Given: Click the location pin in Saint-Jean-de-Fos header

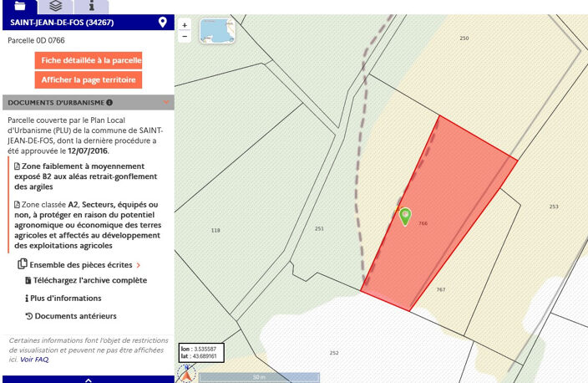Looking at the screenshot, I should pos(162,22).
